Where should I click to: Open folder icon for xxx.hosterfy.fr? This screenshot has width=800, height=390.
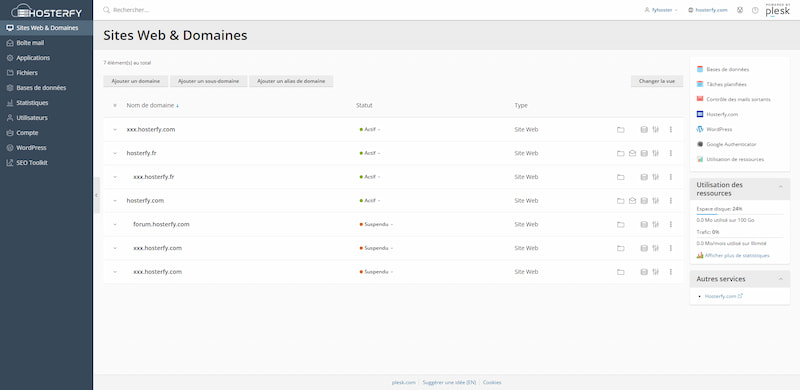(620, 177)
